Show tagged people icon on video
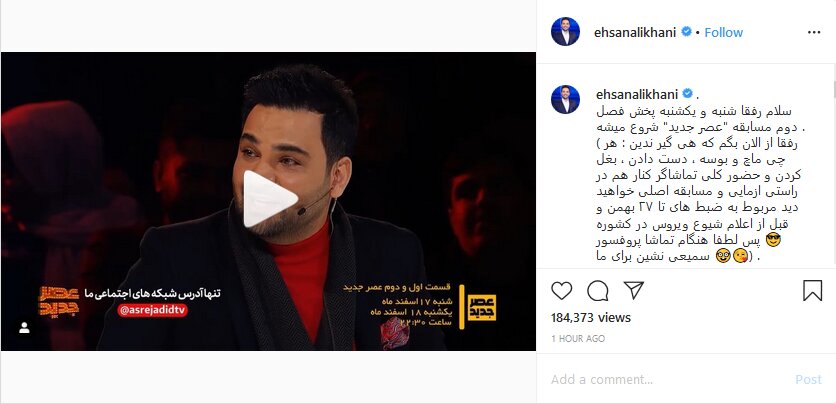Viewport: 836px width, 404px height. [24, 328]
